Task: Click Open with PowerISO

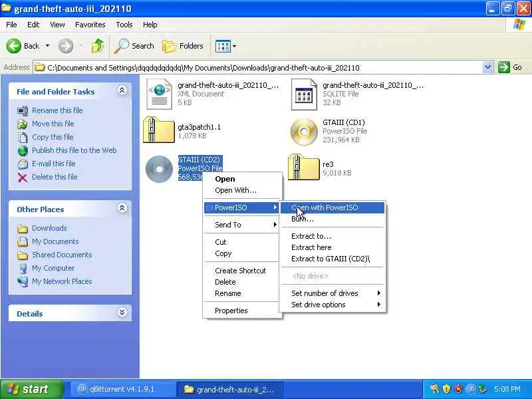Action: 332,207
